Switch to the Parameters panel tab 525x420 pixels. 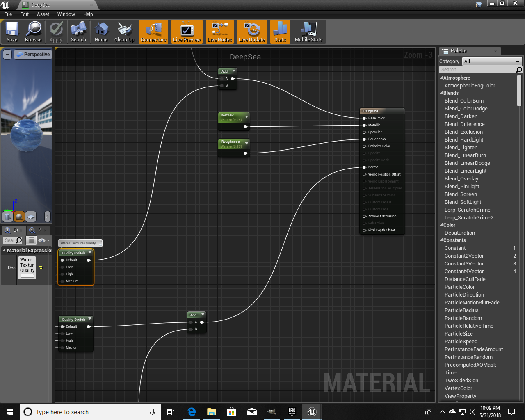click(x=38, y=230)
